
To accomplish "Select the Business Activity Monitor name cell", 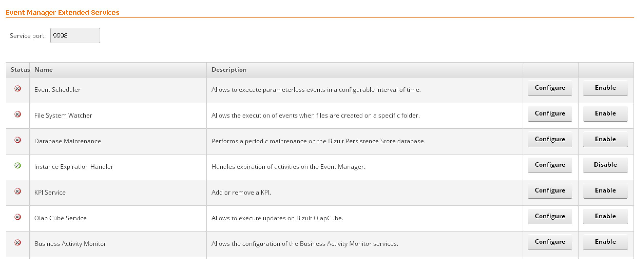I will click(118, 244).
